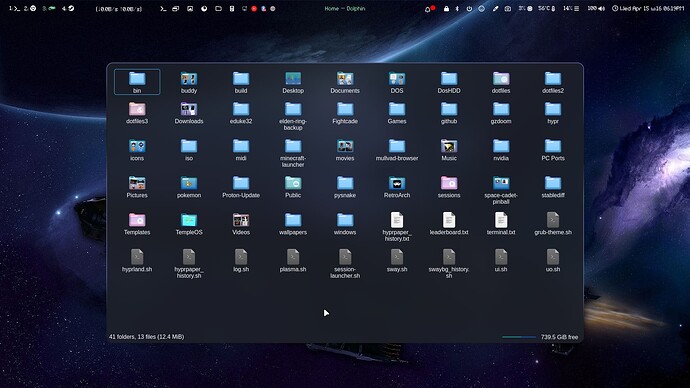690x388 pixels.
Task: Open the notification bell in the top bar
Action: 428,9
